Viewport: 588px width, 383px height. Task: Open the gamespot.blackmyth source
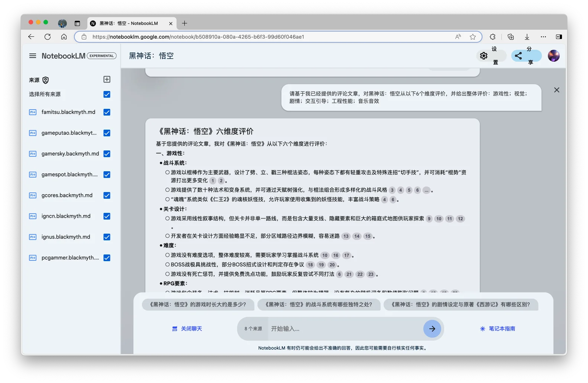point(70,175)
